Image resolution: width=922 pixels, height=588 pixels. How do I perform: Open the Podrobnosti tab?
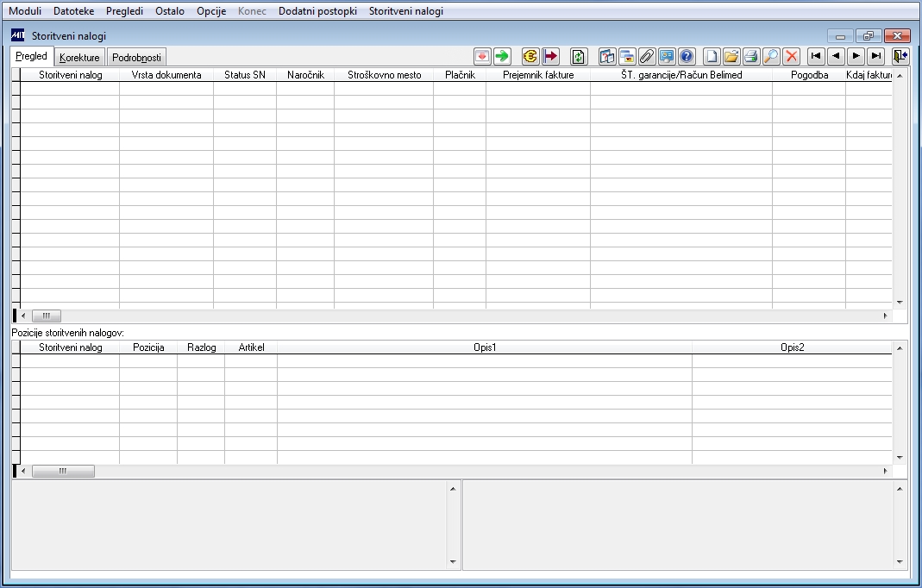(136, 58)
